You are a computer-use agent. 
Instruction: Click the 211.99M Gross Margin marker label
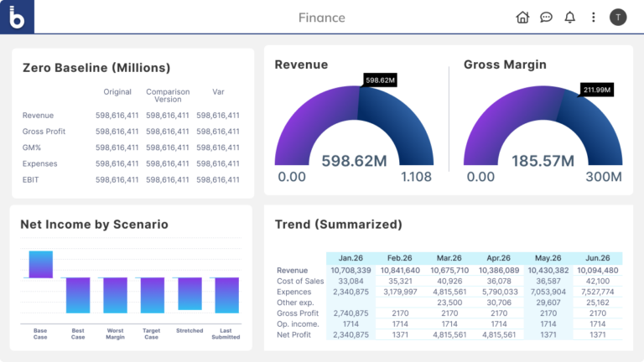[x=596, y=90]
